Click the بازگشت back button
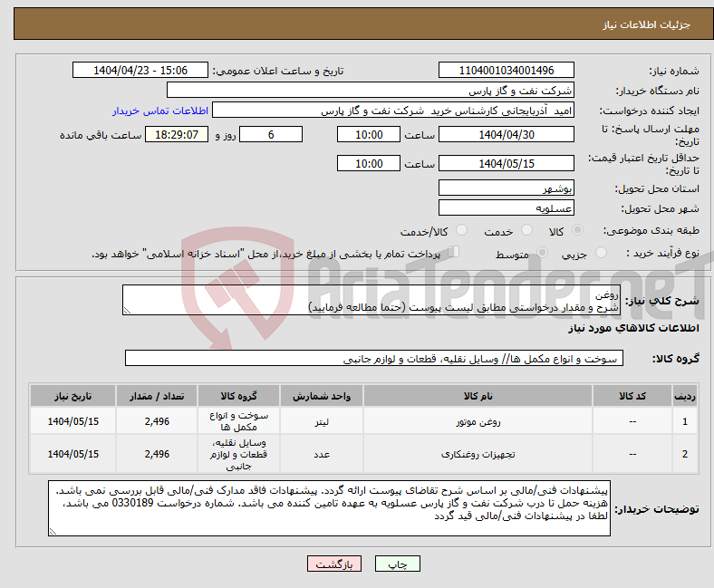Viewport: 714px width, 588px height. [334, 564]
